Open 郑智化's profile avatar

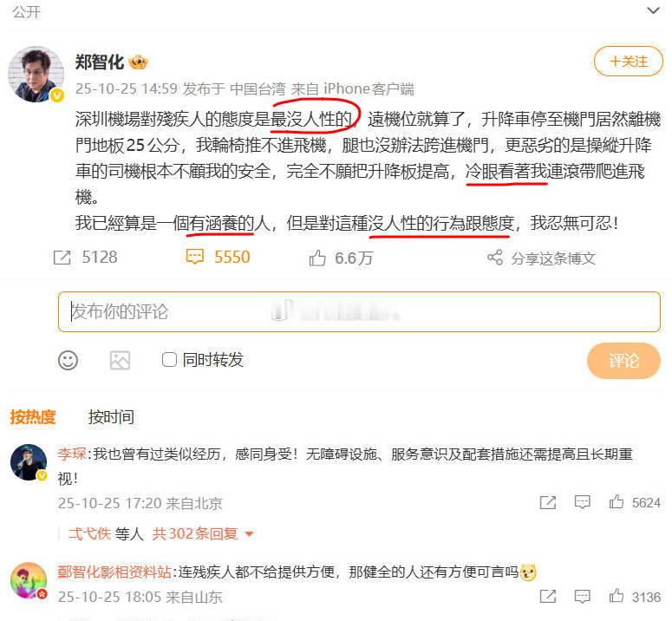click(x=36, y=74)
